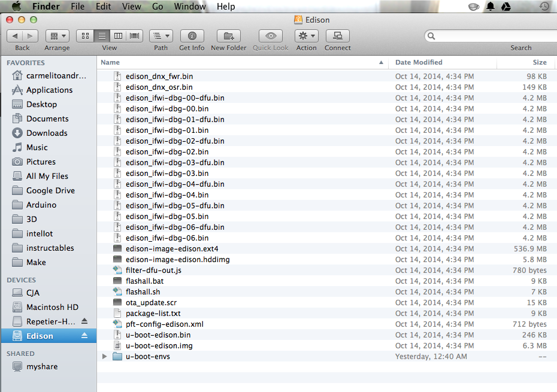Create a New Folder from the toolbar

228,36
